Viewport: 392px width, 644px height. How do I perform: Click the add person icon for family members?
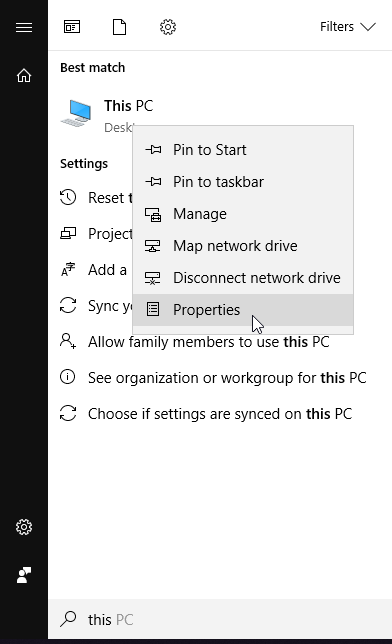[x=68, y=341]
